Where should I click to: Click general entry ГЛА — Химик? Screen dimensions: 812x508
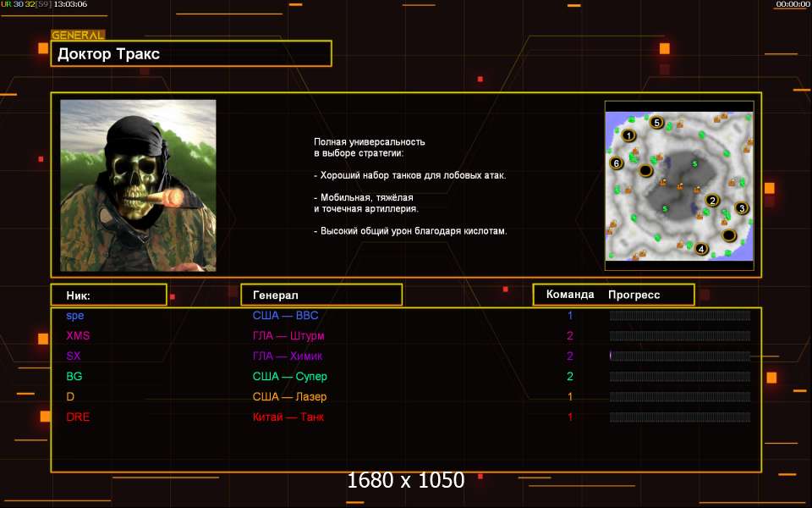pos(288,356)
